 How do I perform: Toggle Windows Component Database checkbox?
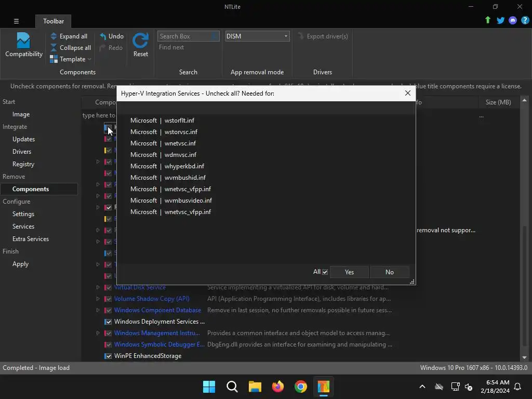(108, 310)
